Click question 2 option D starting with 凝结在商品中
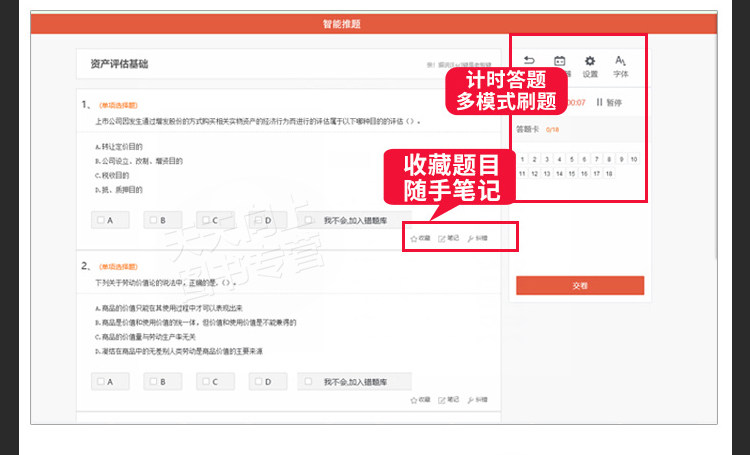750x455 pixels. click(x=179, y=351)
